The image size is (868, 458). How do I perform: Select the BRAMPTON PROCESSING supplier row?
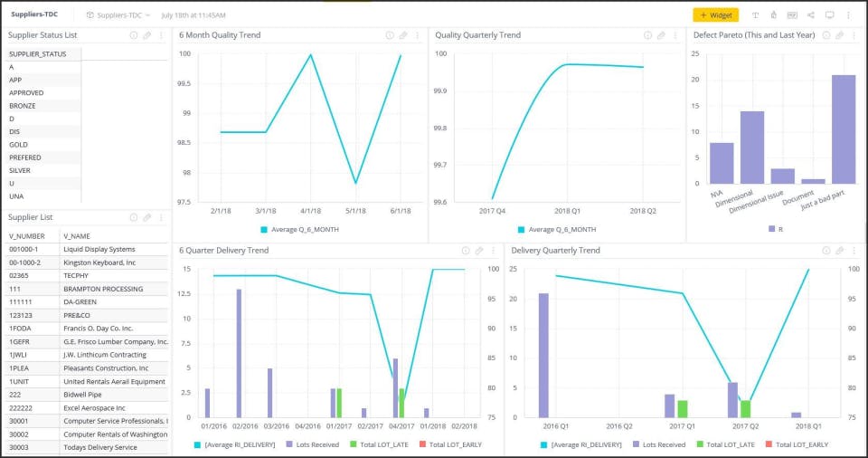pyautogui.click(x=87, y=289)
